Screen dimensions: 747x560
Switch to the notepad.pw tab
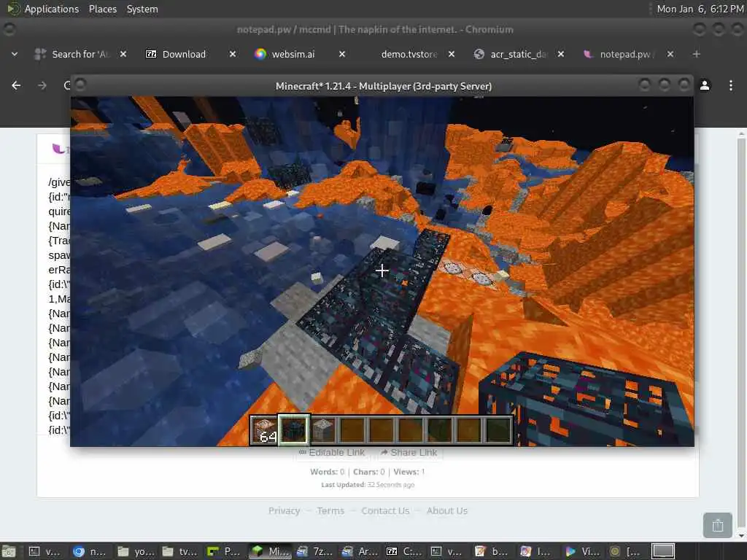tap(627, 54)
